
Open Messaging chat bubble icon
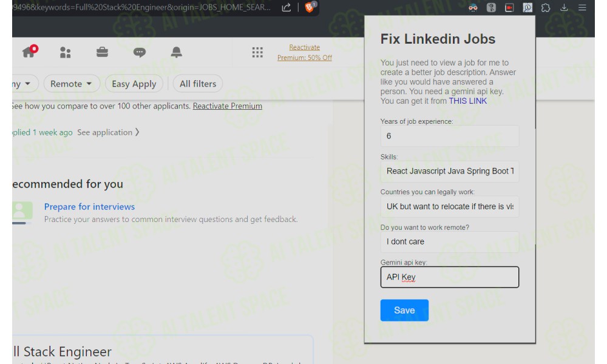[140, 52]
